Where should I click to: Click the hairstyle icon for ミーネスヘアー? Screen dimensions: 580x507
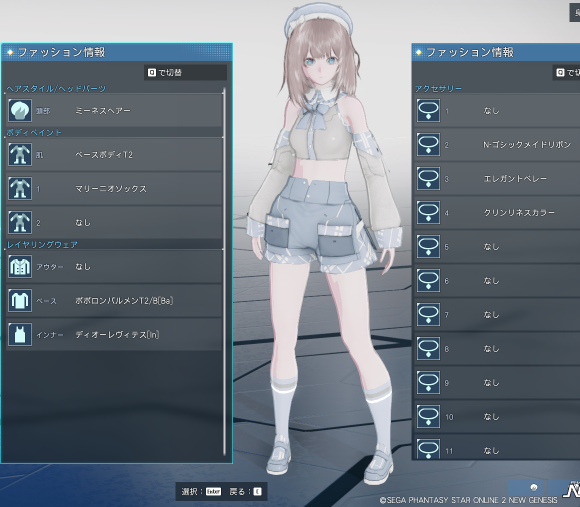pos(20,111)
